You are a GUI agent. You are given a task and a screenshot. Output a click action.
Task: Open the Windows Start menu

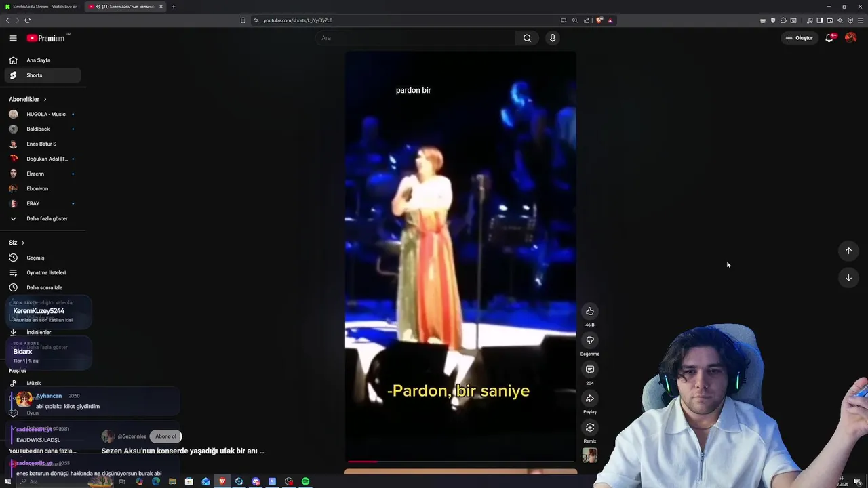point(8,481)
